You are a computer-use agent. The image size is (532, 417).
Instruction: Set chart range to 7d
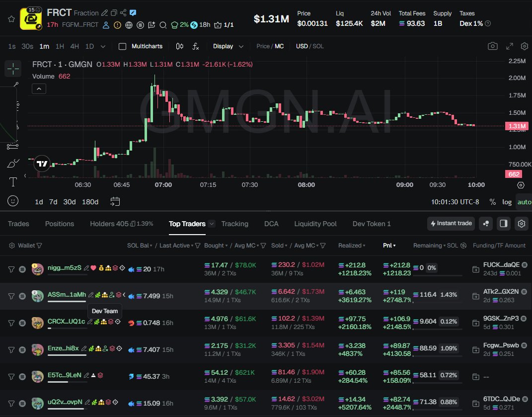53,202
